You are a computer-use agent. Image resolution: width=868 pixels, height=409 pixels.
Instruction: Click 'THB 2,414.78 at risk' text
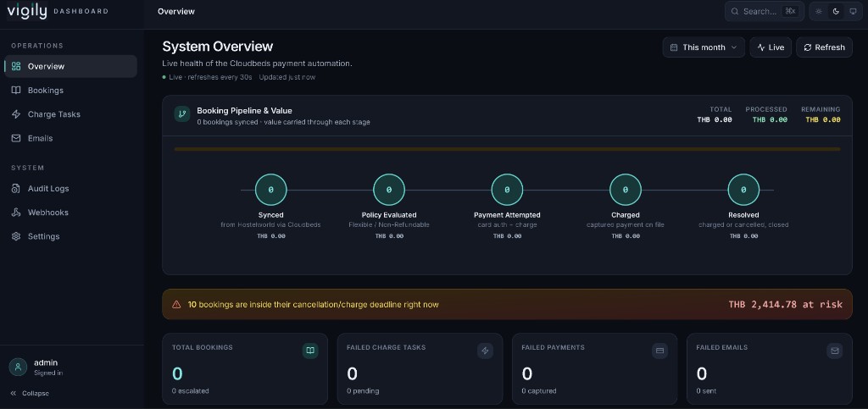click(786, 305)
